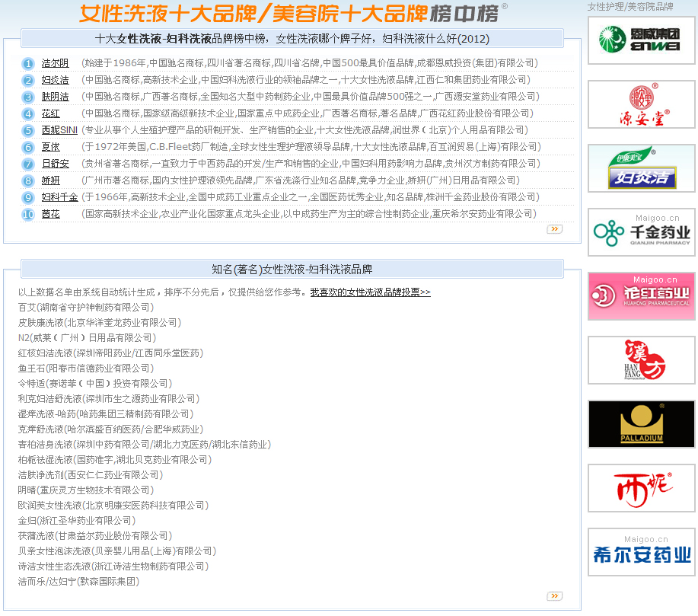Click the number 2 rank badge
Screen dimensions: 698x616
point(28,80)
